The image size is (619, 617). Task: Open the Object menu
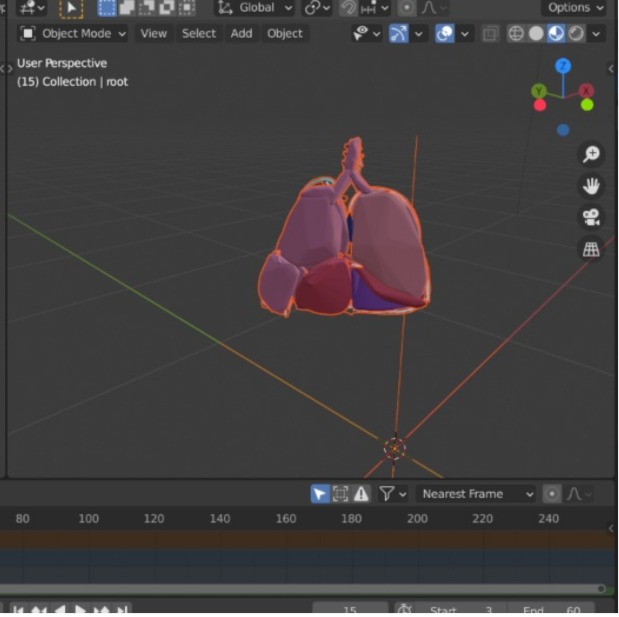tap(285, 34)
